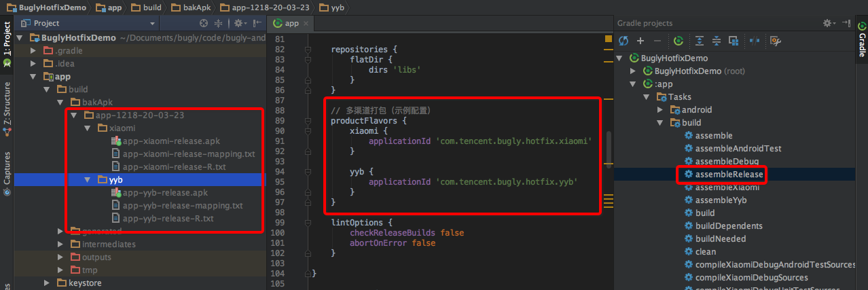The width and height of the screenshot is (868, 290).
Task: Collapse the :app Gradle node
Action: click(633, 84)
